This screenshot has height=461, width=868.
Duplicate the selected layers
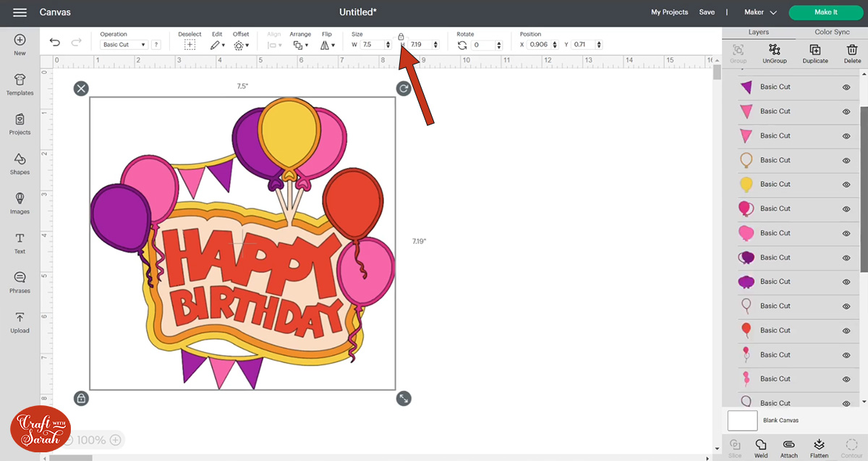815,51
